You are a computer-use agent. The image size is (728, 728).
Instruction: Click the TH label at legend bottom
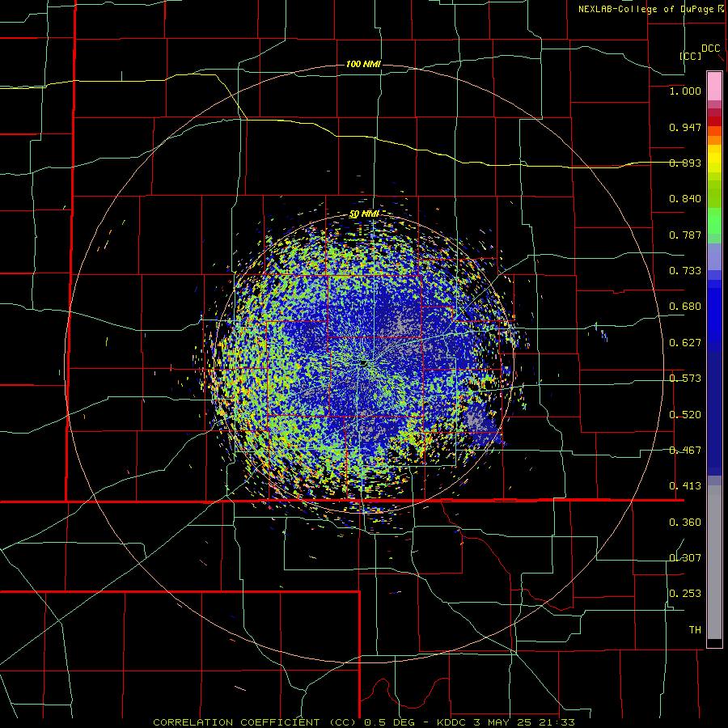[695, 630]
